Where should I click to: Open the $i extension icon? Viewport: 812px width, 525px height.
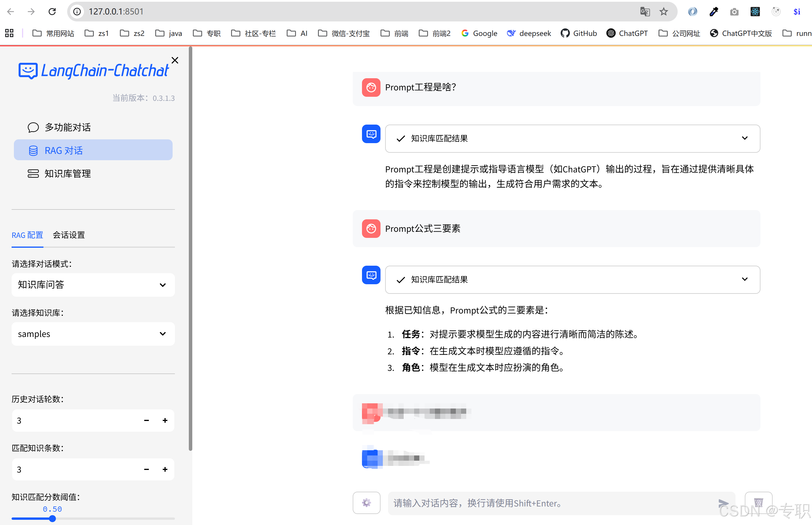tap(797, 12)
